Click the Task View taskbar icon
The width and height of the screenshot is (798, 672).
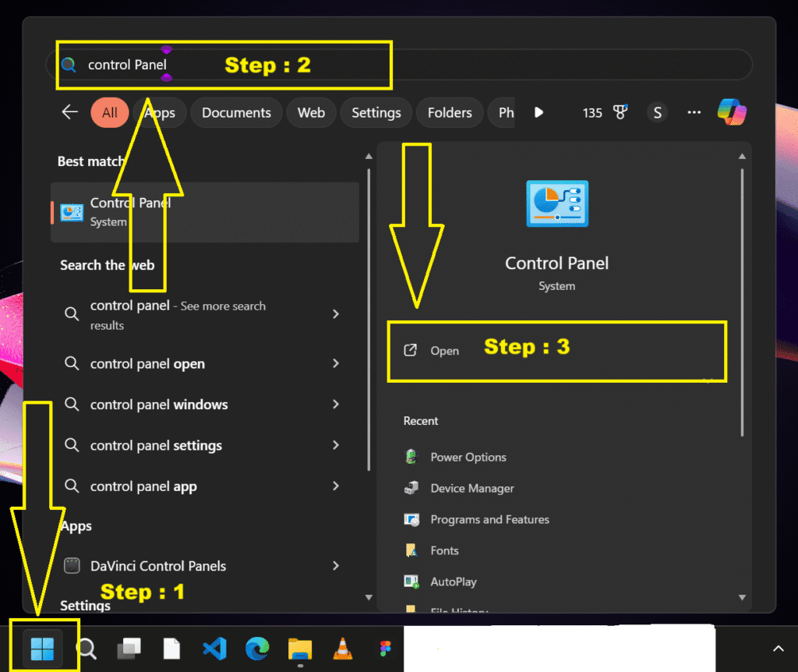[x=129, y=649]
